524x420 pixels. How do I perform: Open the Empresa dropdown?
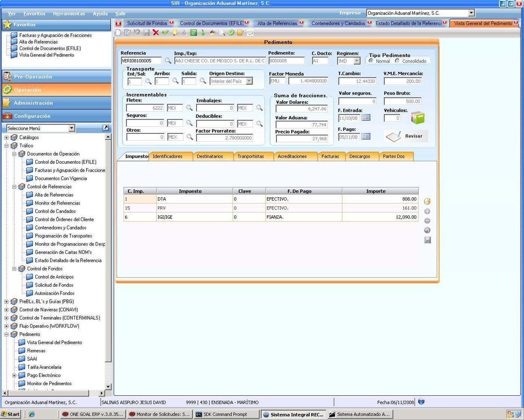click(x=471, y=13)
